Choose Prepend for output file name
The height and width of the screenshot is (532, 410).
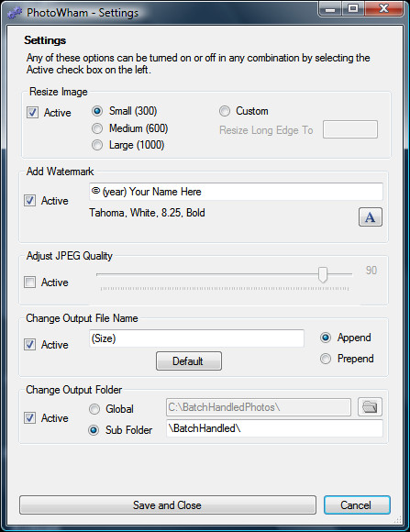pos(326,359)
